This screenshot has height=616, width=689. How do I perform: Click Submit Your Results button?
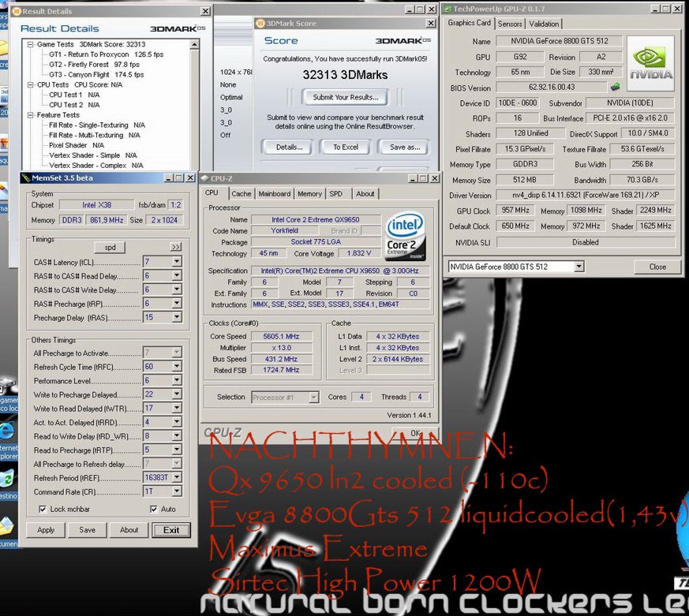(x=346, y=98)
